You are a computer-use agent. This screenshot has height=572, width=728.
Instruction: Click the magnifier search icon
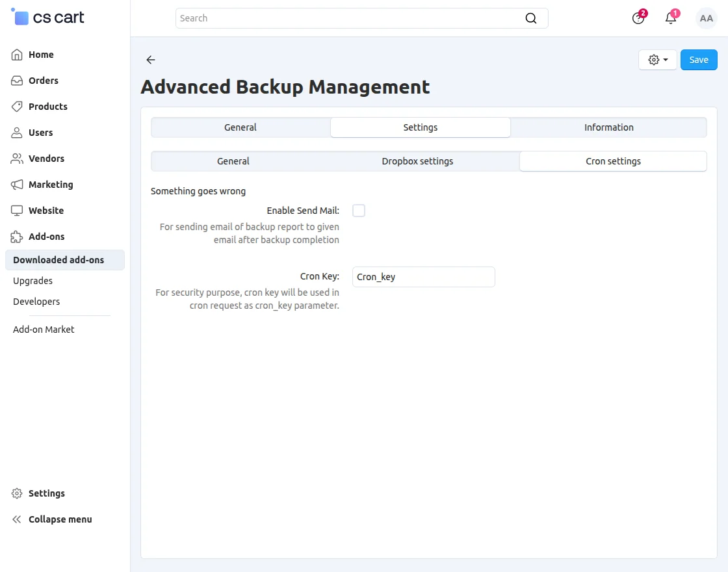pos(530,18)
